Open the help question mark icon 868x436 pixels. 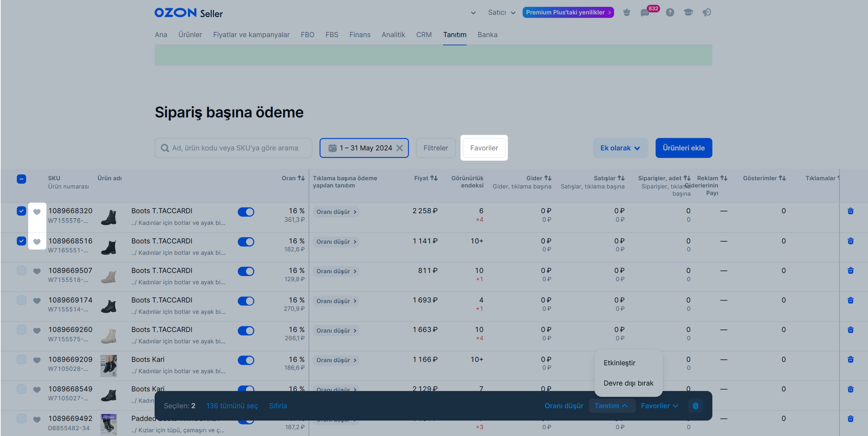(x=670, y=13)
